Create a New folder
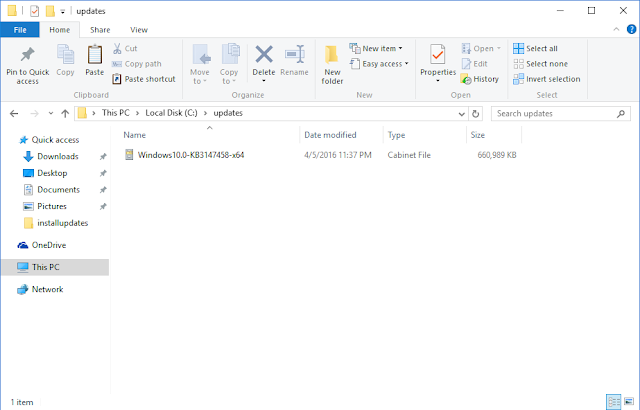The height and width of the screenshot is (410, 640). (332, 64)
